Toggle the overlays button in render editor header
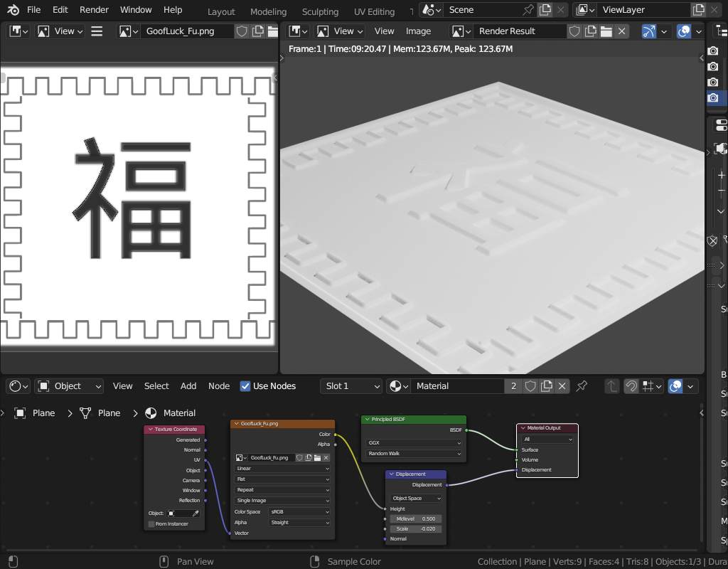728x569 pixels. [683, 31]
